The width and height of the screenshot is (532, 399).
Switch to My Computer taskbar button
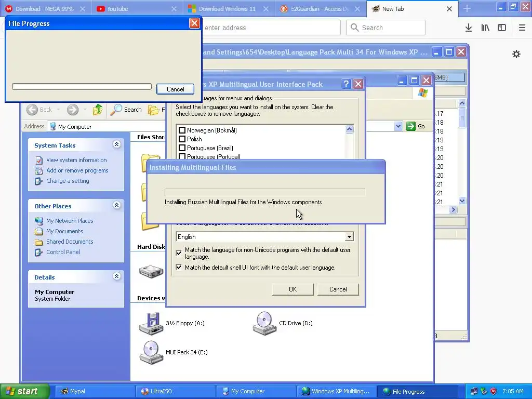tap(256, 392)
